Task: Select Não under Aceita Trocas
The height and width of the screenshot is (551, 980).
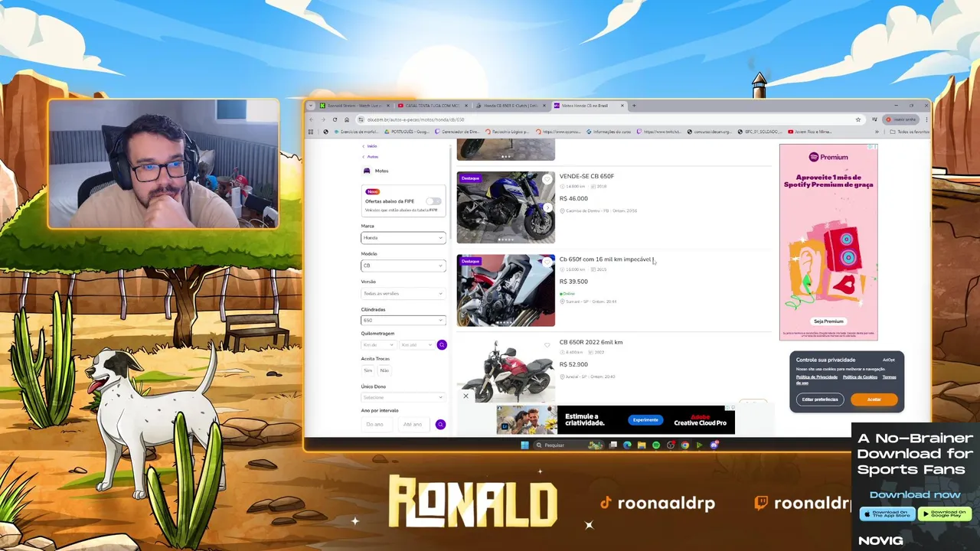Action: [x=384, y=370]
